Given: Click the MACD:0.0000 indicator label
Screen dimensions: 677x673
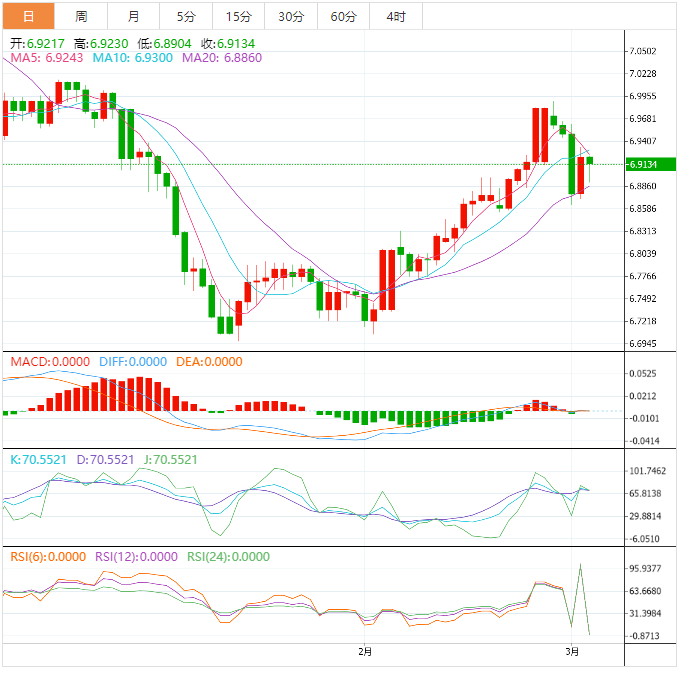Looking at the screenshot, I should point(50,362).
